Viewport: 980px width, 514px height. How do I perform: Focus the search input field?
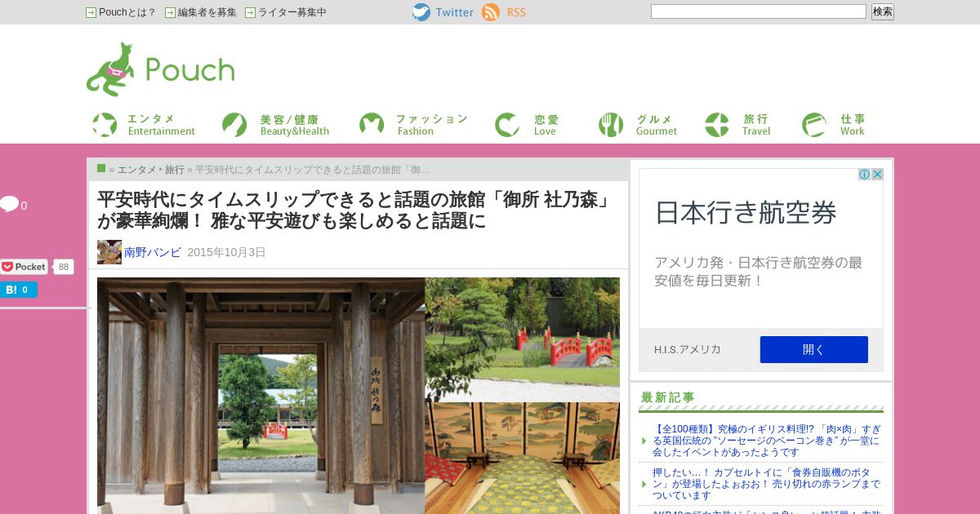pos(759,11)
